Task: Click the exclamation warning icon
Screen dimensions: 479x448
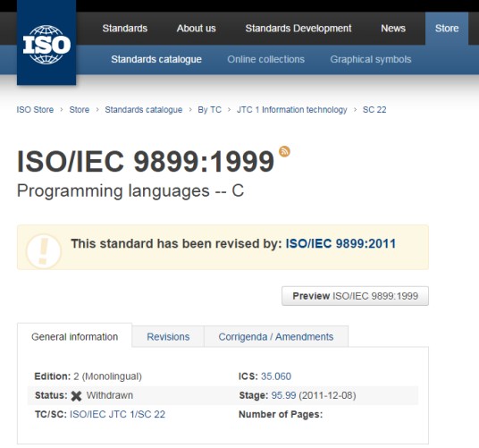Action: (x=44, y=251)
